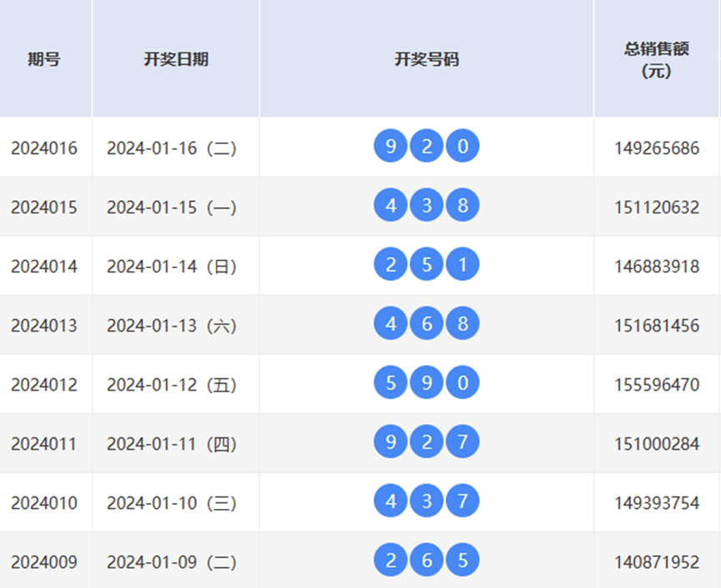
Task: Click the ball 6 in row 2024013
Action: pos(427,326)
